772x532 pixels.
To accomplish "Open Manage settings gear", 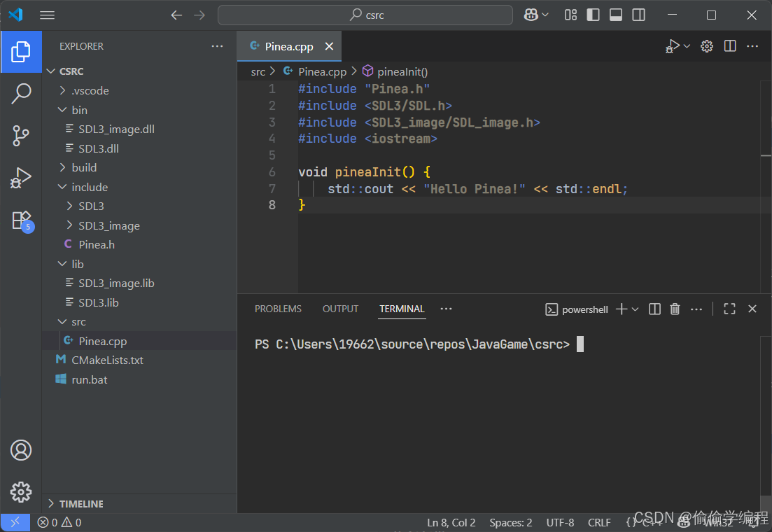I will pyautogui.click(x=706, y=46).
